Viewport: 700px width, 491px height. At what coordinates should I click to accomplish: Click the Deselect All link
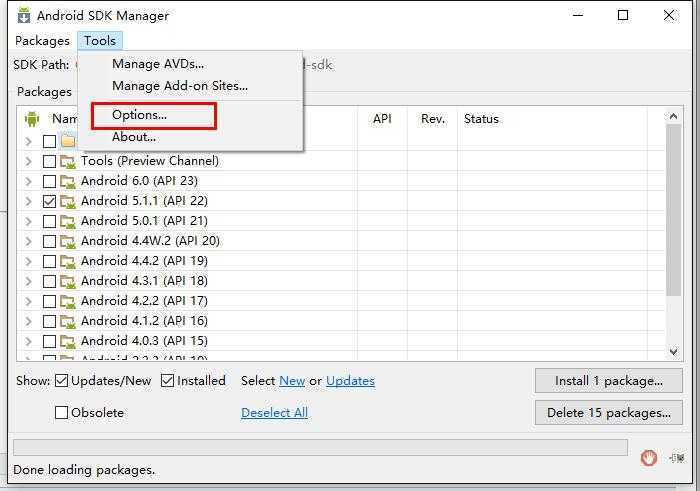(x=274, y=412)
